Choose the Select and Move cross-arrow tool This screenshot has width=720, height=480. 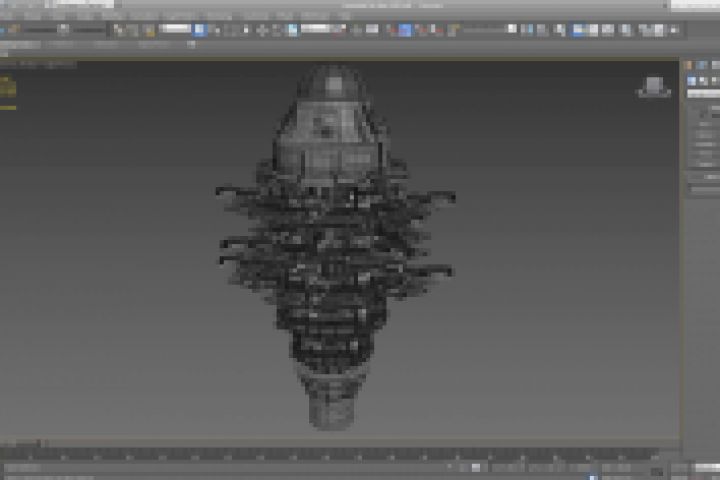point(262,30)
